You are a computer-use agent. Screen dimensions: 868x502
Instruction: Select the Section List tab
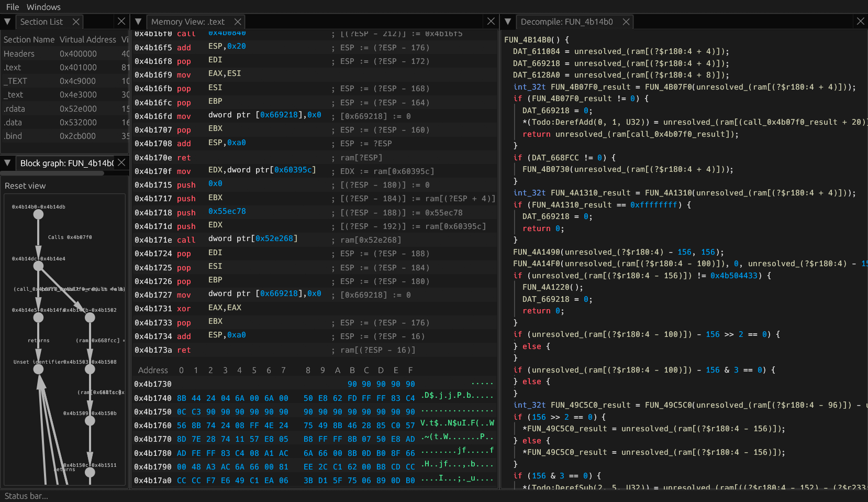pos(41,21)
